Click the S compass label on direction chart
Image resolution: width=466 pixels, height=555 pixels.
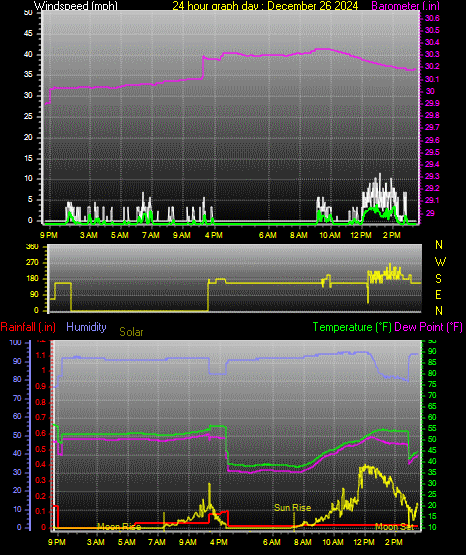point(438,279)
